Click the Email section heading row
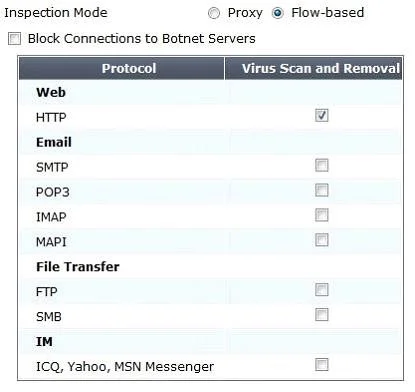This screenshot has height=392, width=415. click(211, 142)
